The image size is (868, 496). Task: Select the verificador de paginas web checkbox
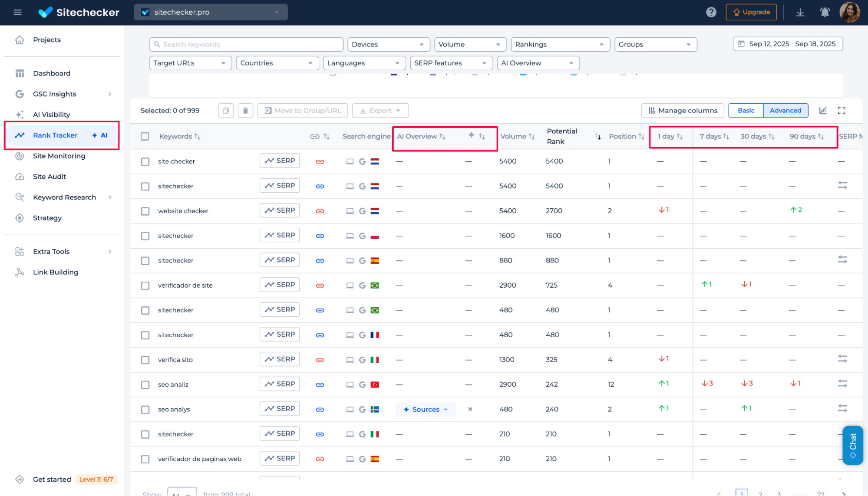coord(145,459)
